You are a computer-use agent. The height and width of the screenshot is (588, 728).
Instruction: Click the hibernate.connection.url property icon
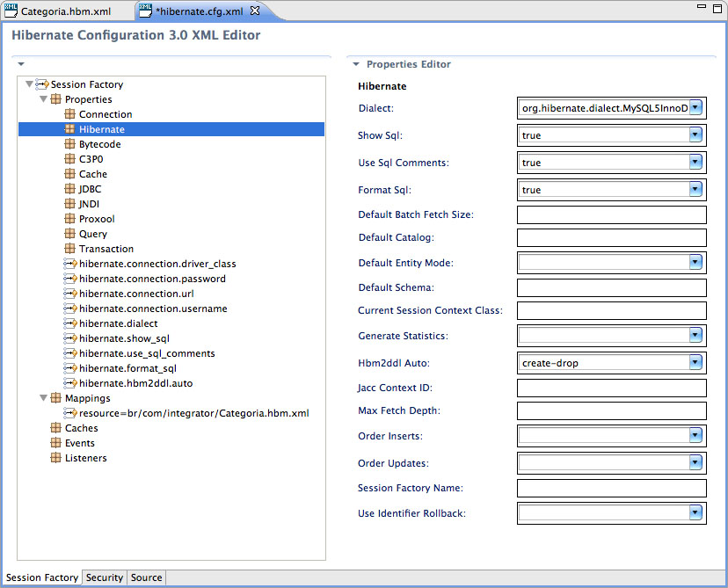70,294
